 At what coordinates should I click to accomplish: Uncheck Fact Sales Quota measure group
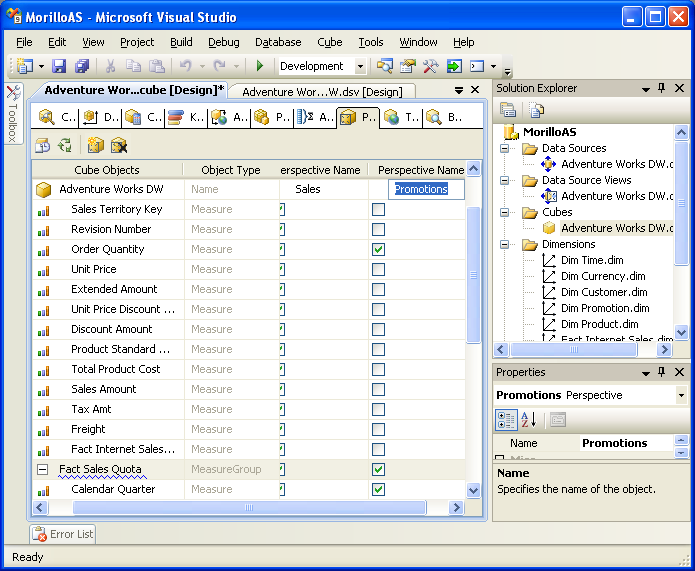point(378,469)
